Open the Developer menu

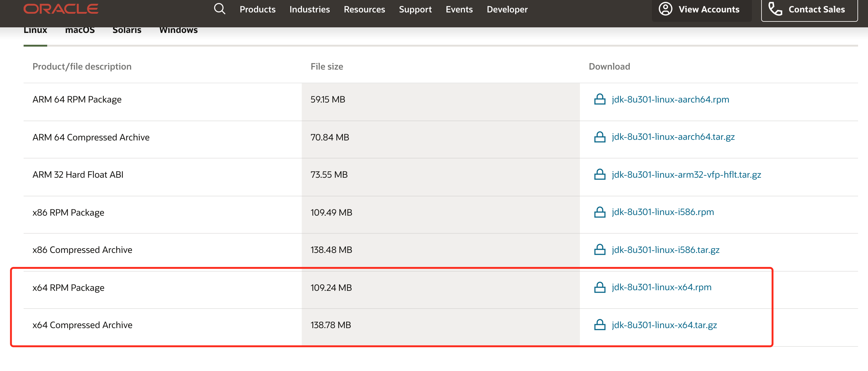(507, 9)
